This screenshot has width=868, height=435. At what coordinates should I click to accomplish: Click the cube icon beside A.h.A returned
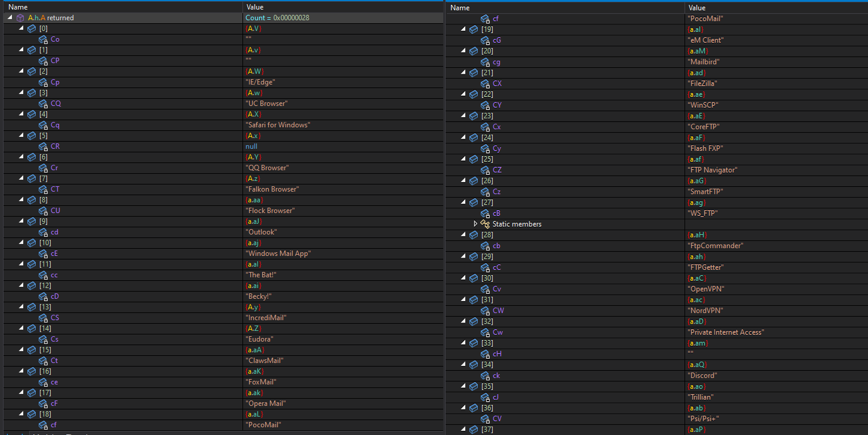click(x=20, y=18)
